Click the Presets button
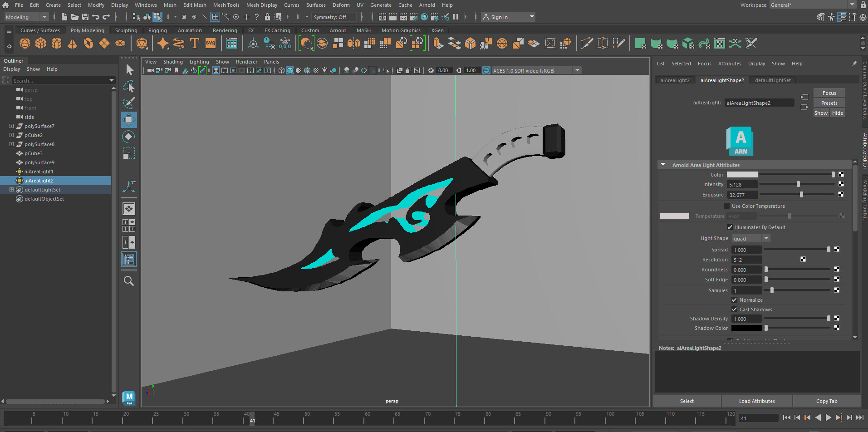 click(x=829, y=103)
